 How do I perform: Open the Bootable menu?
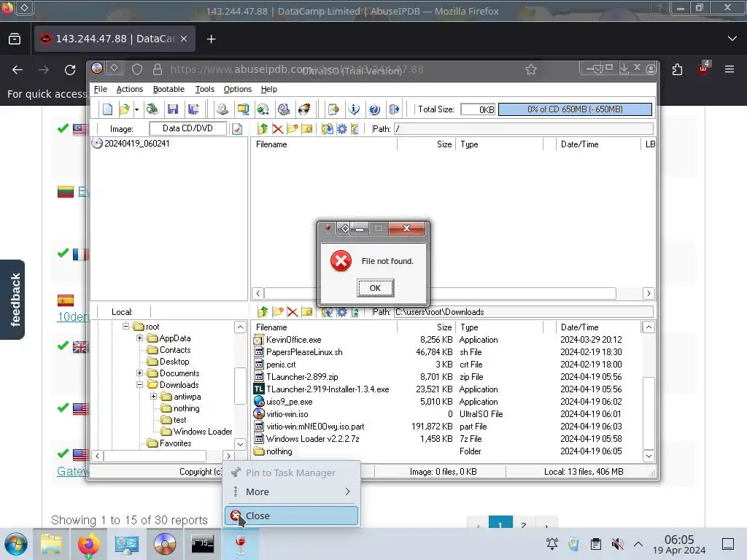(169, 89)
